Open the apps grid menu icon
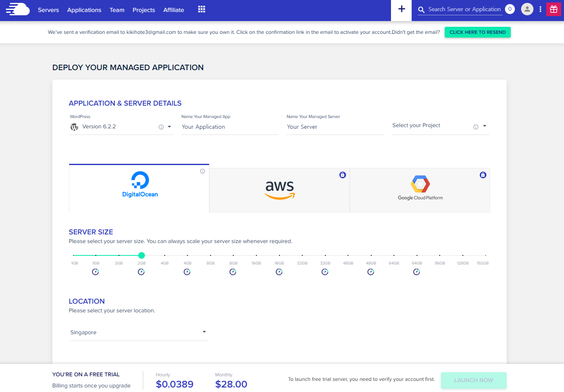 pos(201,9)
